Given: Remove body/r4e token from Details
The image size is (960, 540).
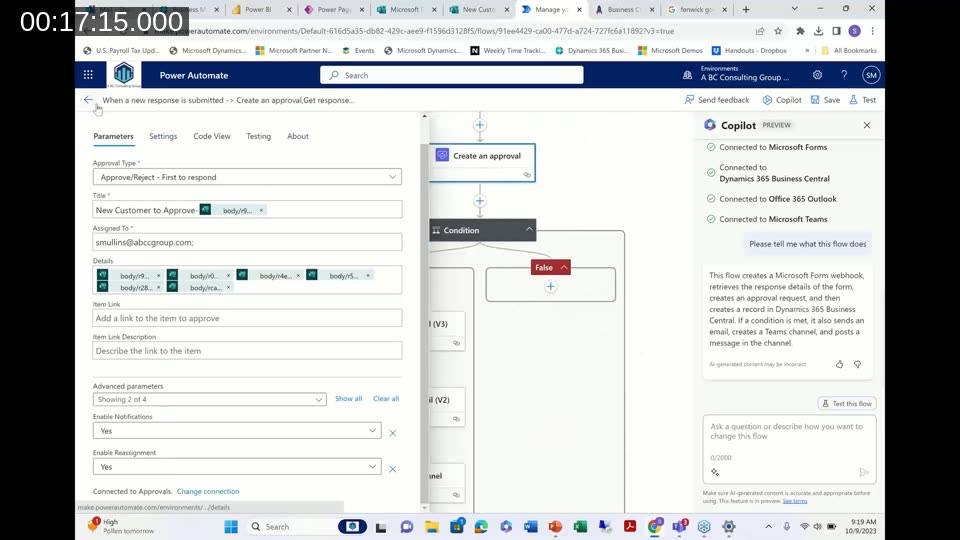Looking at the screenshot, I should click(x=298, y=276).
